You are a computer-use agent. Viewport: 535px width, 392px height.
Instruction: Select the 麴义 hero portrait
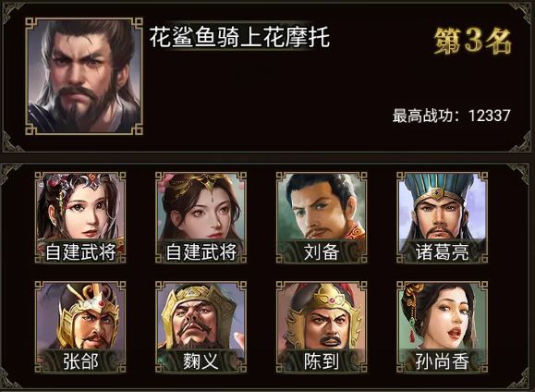[x=201, y=326]
